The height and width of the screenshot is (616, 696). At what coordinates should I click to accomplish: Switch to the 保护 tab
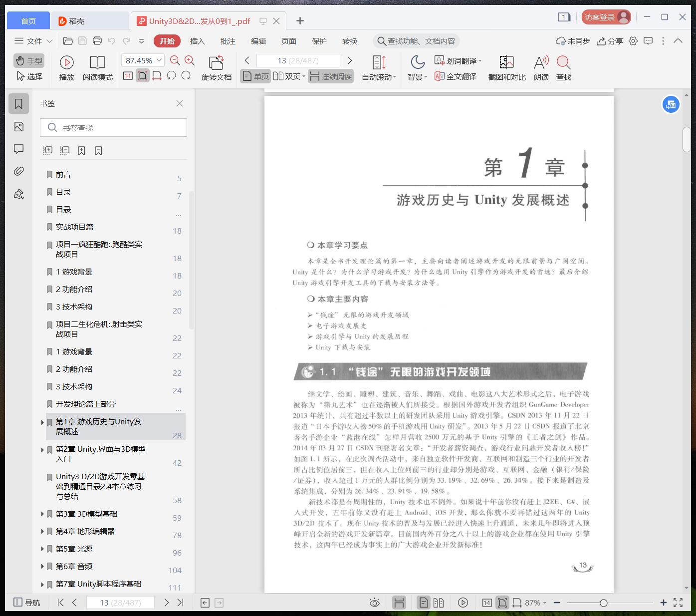319,41
